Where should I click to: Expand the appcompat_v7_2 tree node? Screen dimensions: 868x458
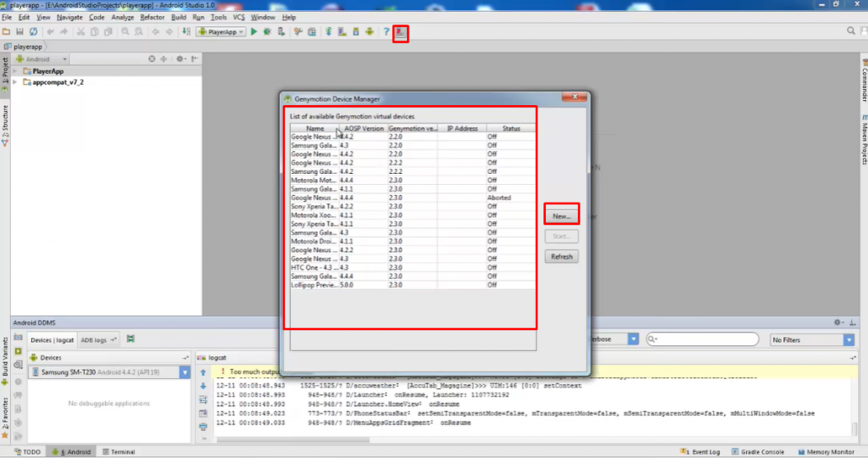pos(15,82)
